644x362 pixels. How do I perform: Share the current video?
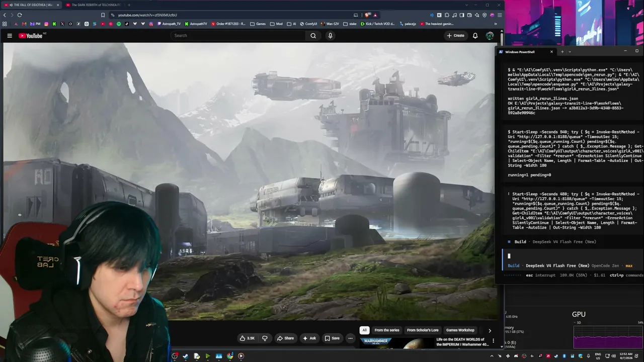coord(285,338)
